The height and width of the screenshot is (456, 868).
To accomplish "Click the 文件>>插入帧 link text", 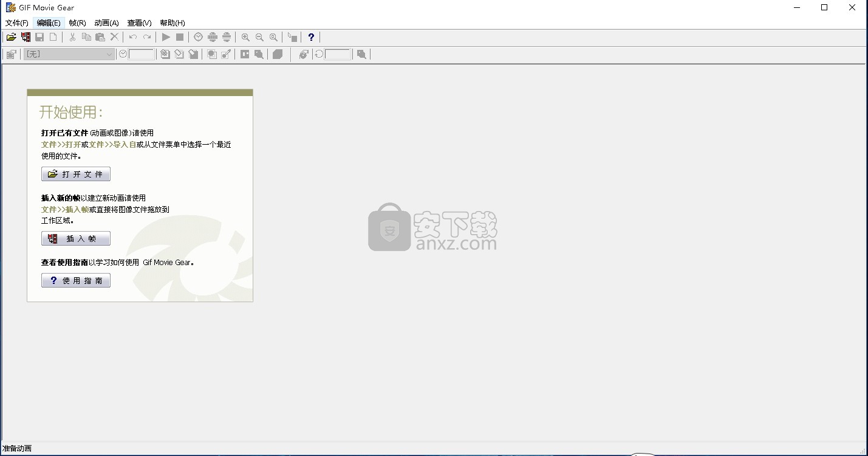I will click(x=65, y=209).
